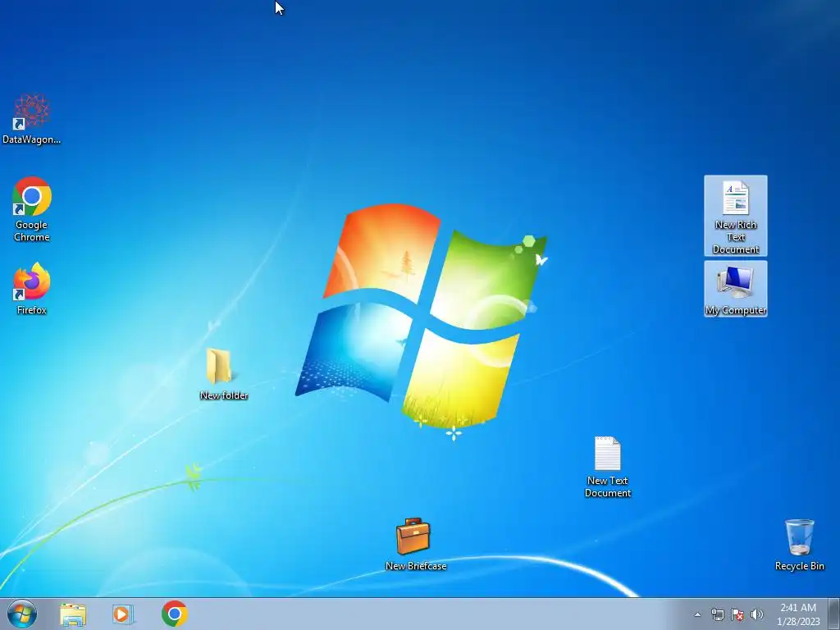Click the "Firefox" label text
Screen dimensions: 840x630
(x=32, y=310)
